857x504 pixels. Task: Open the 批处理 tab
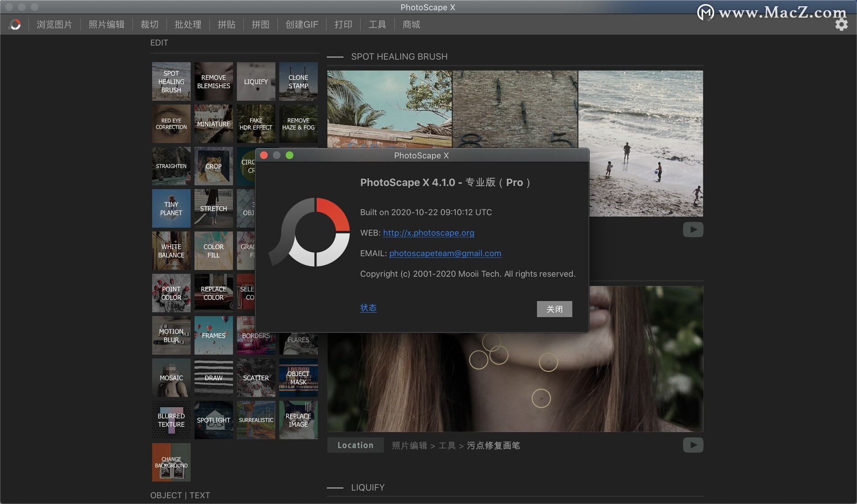188,25
